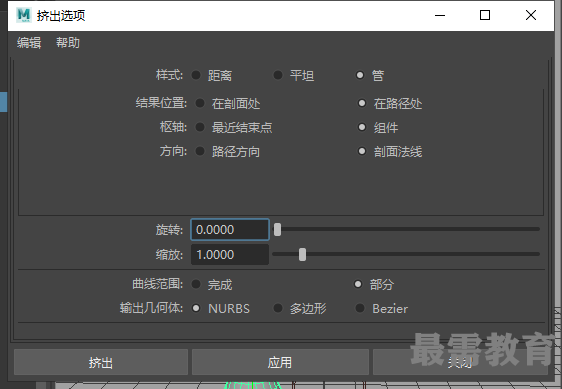
Task: Click the 挤出 button
Action: [101, 362]
